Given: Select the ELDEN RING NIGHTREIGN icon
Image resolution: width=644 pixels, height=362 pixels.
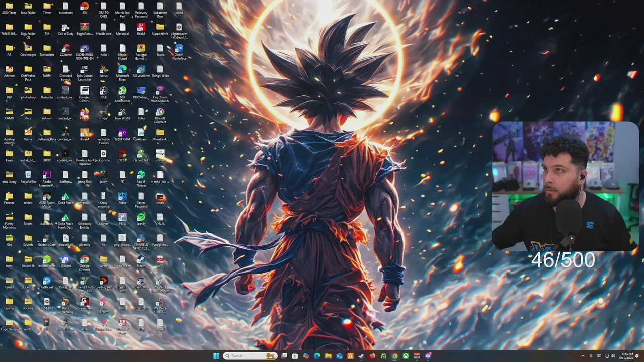Looking at the screenshot, I should [85, 52].
